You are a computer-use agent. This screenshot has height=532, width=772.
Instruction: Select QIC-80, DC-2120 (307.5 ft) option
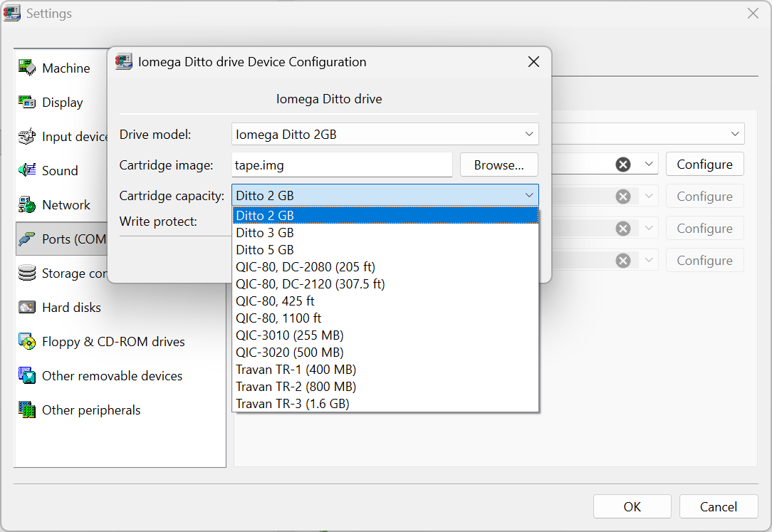point(385,284)
